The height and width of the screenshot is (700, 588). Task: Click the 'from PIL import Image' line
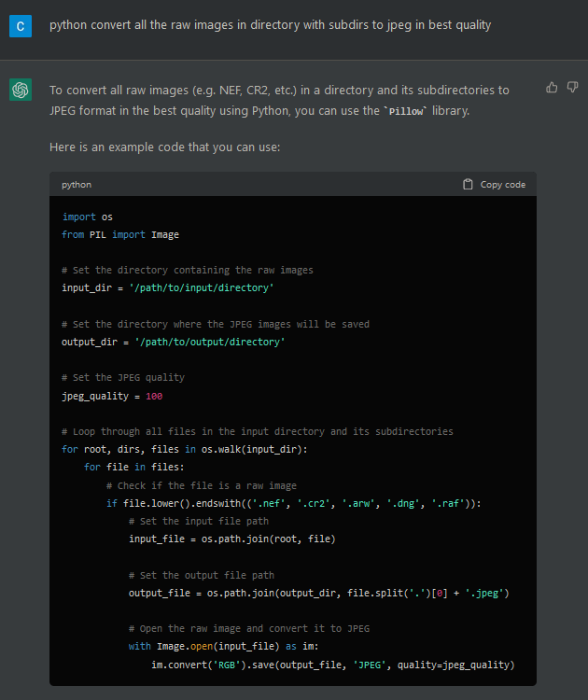[x=119, y=234]
